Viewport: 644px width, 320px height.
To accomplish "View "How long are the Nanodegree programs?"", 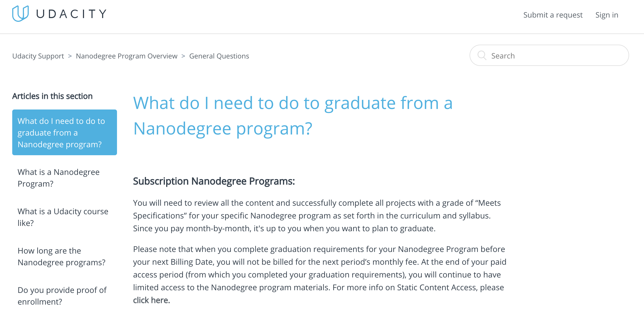I will pos(61,256).
